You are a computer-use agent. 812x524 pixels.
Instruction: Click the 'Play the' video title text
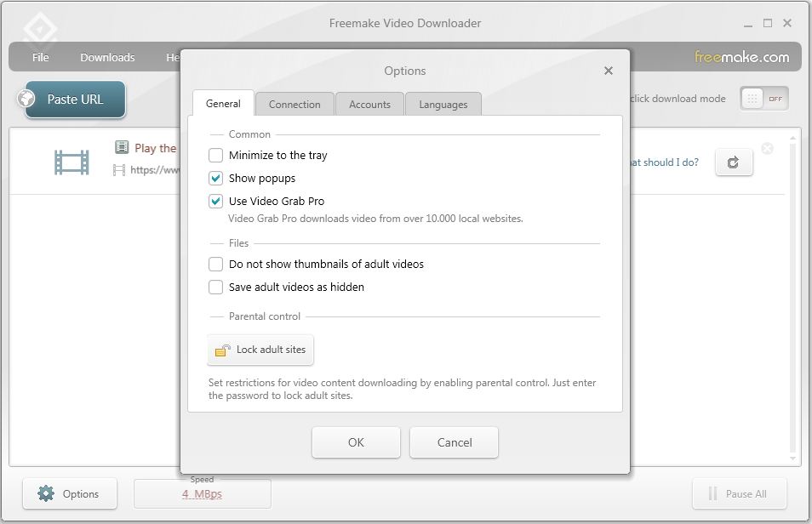pyautogui.click(x=156, y=148)
